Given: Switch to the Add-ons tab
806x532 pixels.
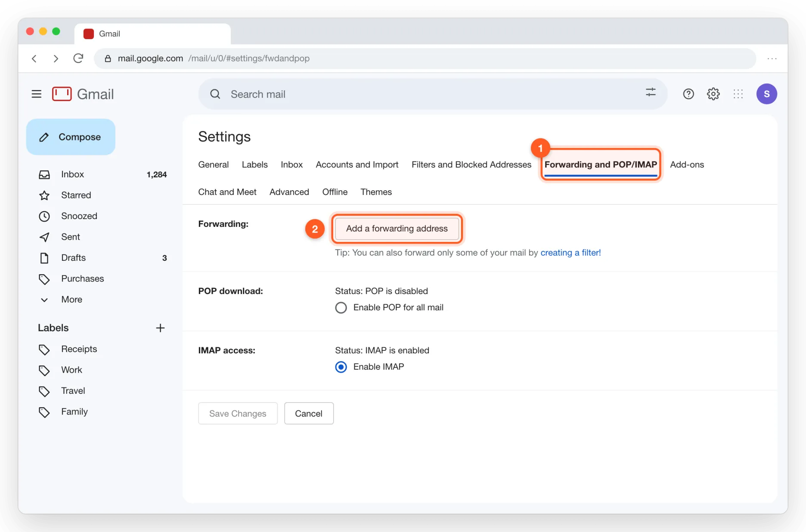Looking at the screenshot, I should [x=687, y=164].
